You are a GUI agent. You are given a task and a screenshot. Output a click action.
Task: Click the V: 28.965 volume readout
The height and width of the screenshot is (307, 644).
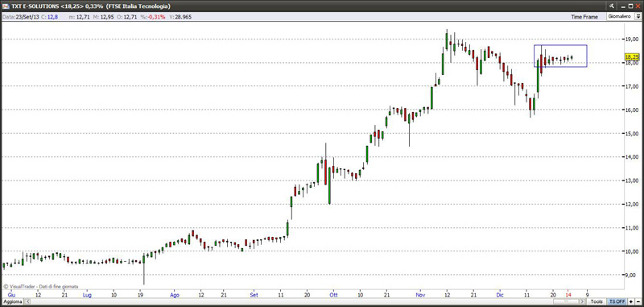pos(180,17)
